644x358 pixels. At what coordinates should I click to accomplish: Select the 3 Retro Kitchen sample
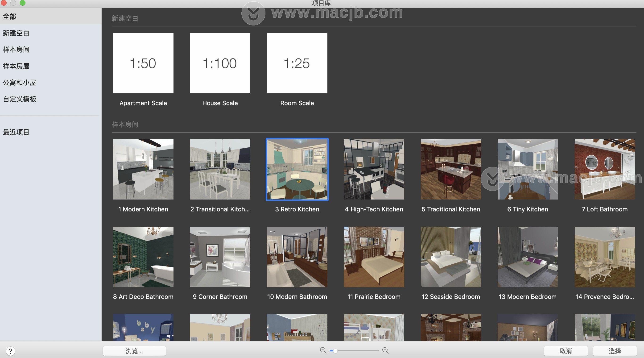(x=297, y=169)
